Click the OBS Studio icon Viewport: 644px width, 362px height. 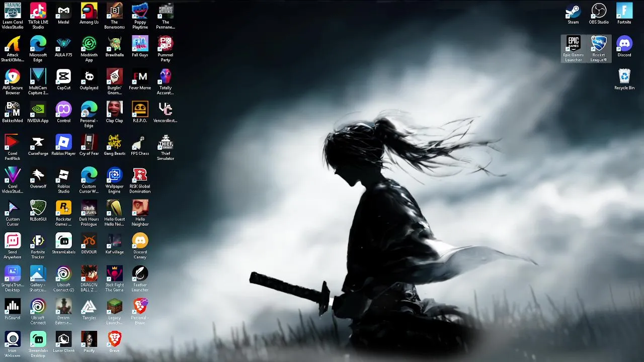(x=599, y=11)
